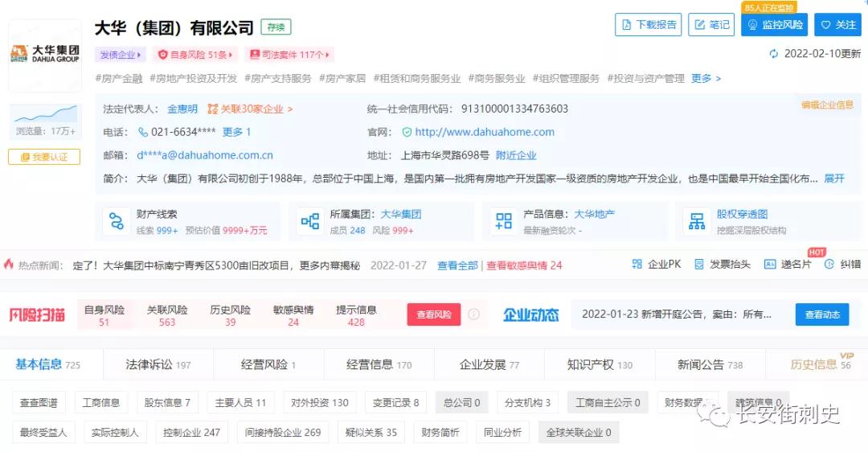Click the 股东信息 7 sub-tab
This screenshot has height=452, width=868.
click(167, 403)
